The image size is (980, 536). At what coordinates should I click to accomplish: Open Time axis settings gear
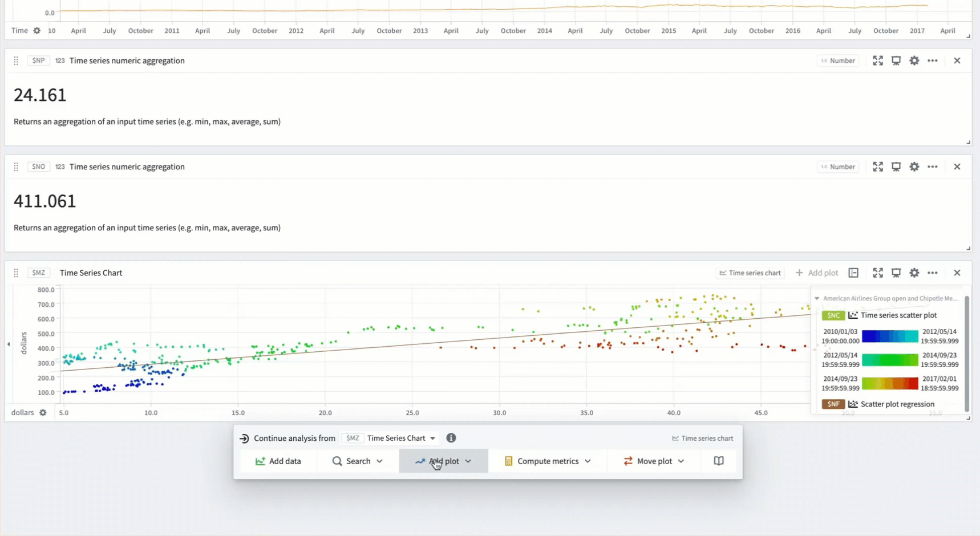coord(37,31)
